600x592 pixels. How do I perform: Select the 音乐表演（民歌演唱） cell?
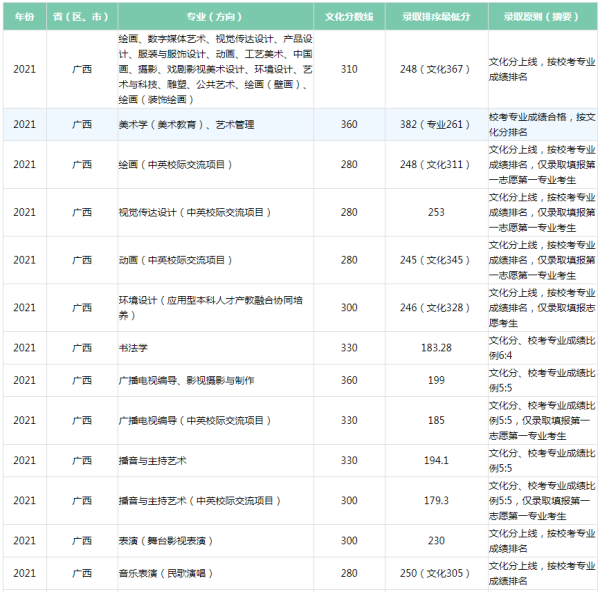pyautogui.click(x=215, y=573)
